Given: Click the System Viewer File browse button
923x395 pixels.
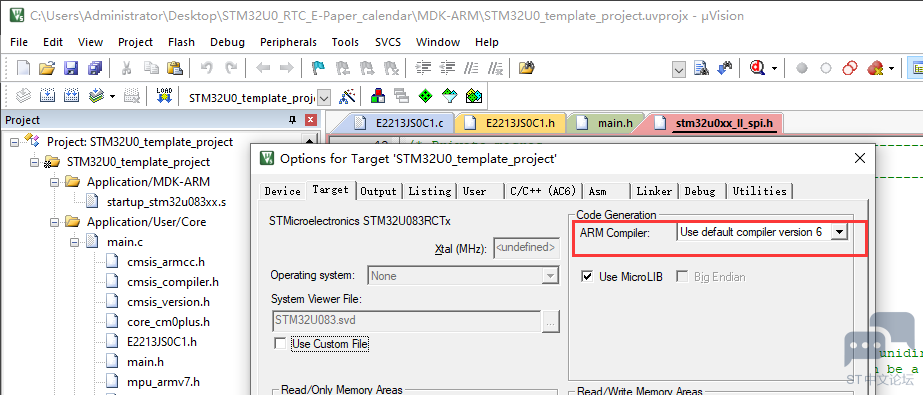Looking at the screenshot, I should point(551,321).
